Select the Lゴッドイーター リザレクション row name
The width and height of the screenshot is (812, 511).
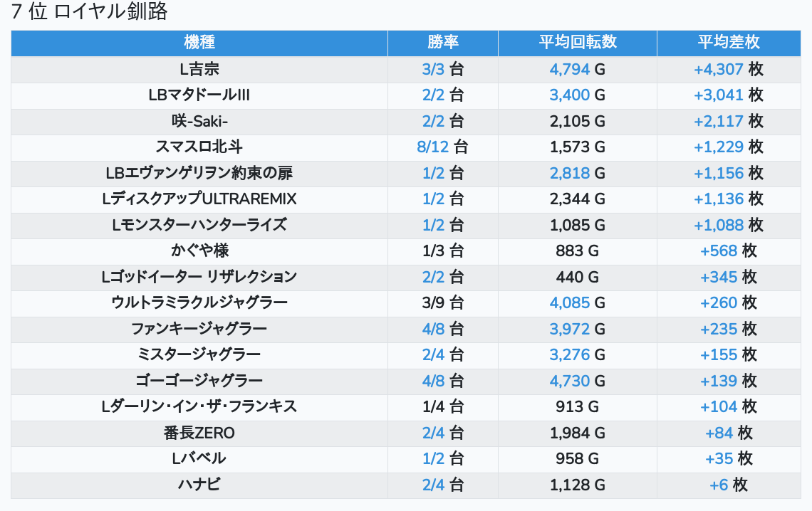point(199,277)
